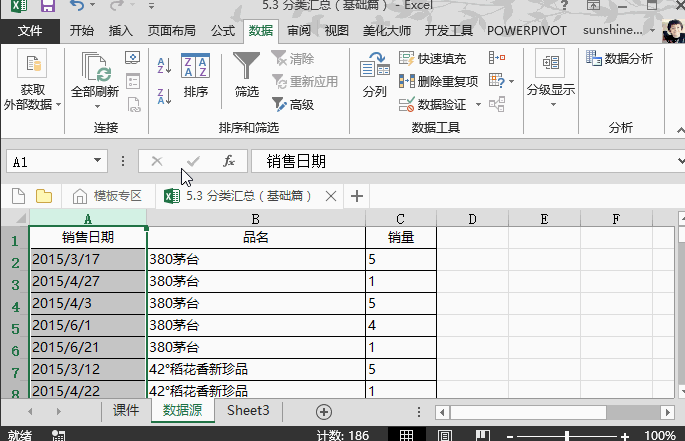Switch to Page Break Preview in status bar
This screenshot has height=441, width=685.
[x=483, y=435]
